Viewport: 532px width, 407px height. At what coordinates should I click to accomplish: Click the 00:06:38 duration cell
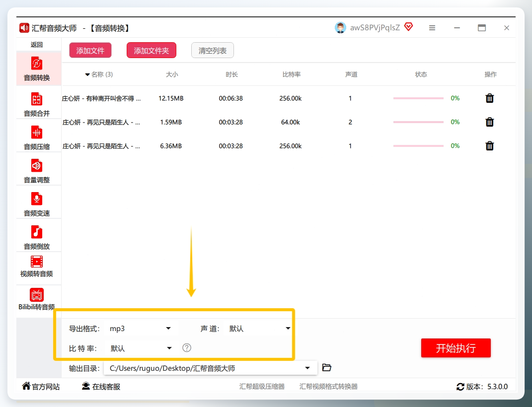point(230,99)
